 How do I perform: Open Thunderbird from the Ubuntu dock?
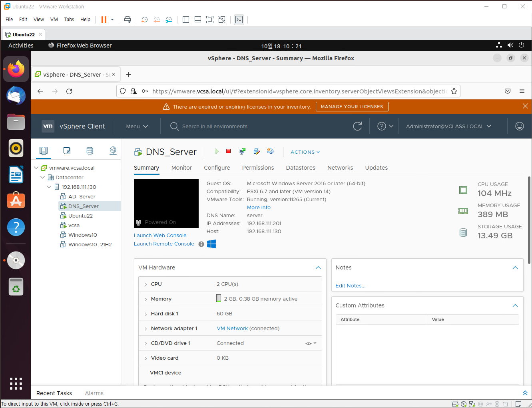click(x=16, y=95)
